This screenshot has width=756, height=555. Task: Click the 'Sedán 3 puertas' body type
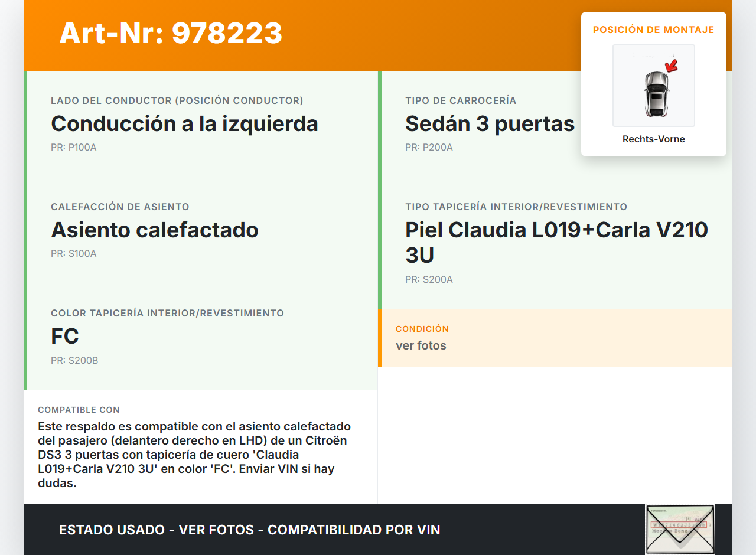(490, 124)
